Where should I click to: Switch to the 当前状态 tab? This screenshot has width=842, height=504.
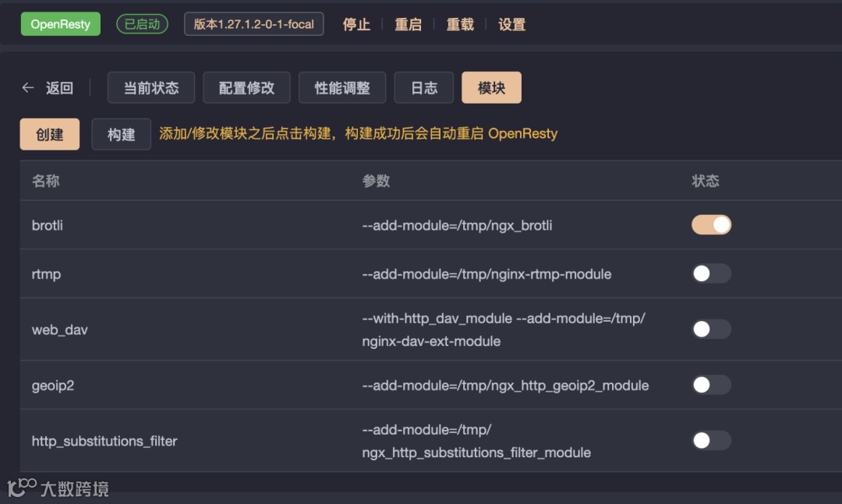click(x=151, y=87)
